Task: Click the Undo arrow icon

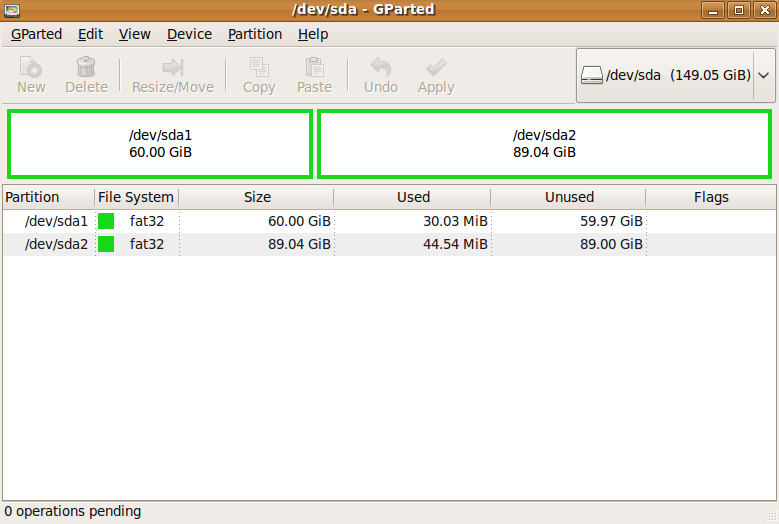Action: coord(381,67)
